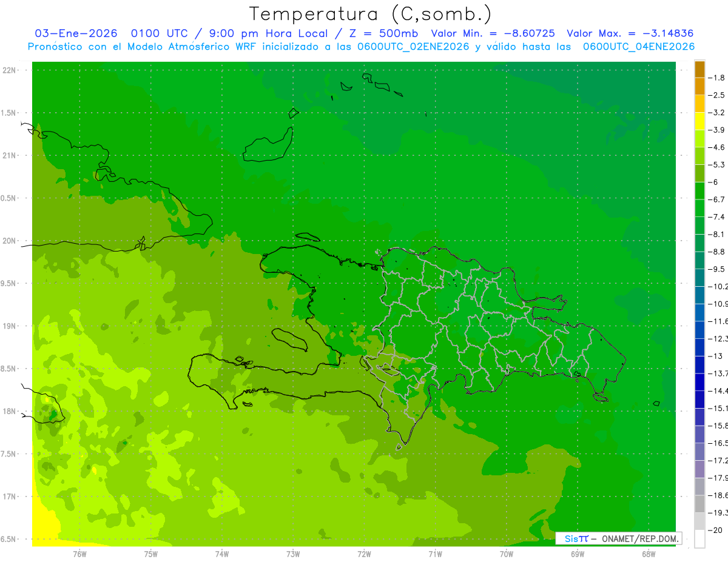728x562 pixels.
Task: Click the "-7.4" colorbar value
Action: (x=717, y=217)
